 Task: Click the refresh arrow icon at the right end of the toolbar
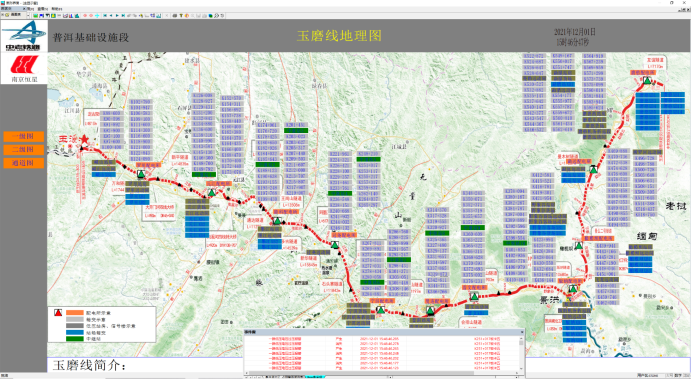(222, 15)
